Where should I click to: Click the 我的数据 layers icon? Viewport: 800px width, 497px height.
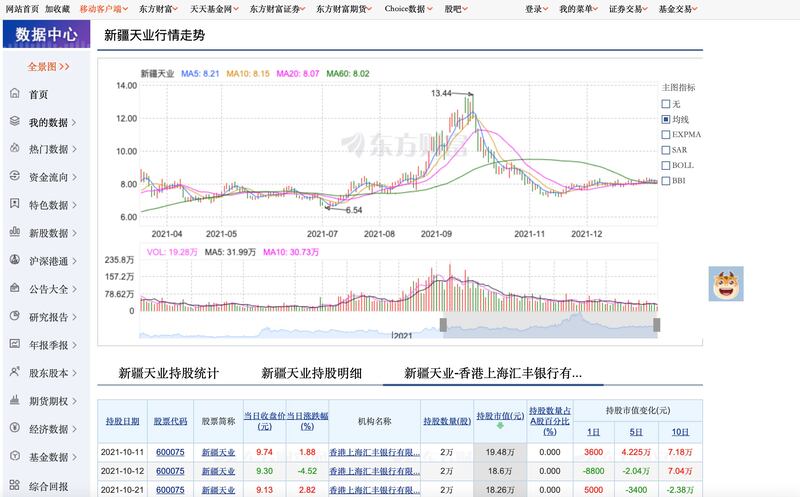tap(15, 121)
